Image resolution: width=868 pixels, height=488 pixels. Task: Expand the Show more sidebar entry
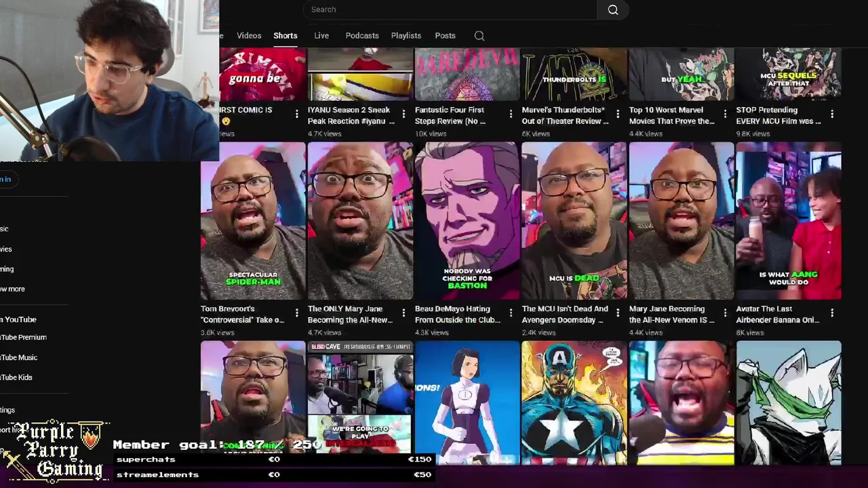click(x=12, y=289)
